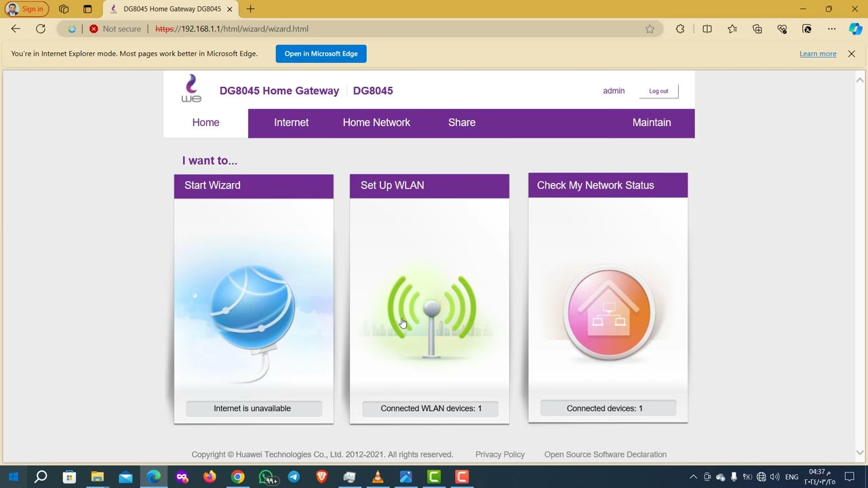
Task: Click the blue globe Start Wizard icon
Action: [253, 308]
